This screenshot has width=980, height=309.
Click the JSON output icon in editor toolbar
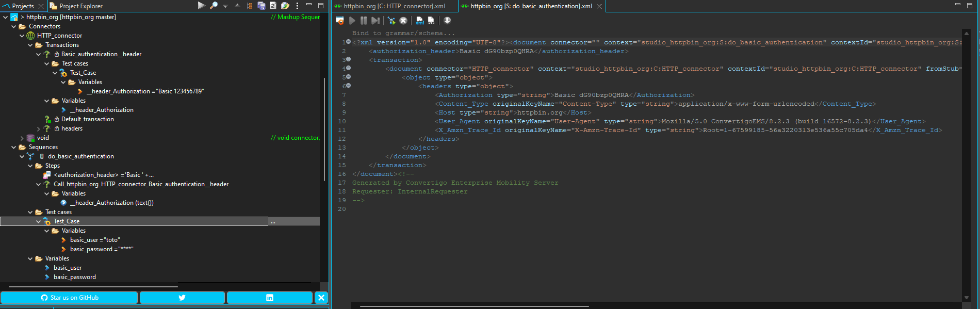(431, 21)
